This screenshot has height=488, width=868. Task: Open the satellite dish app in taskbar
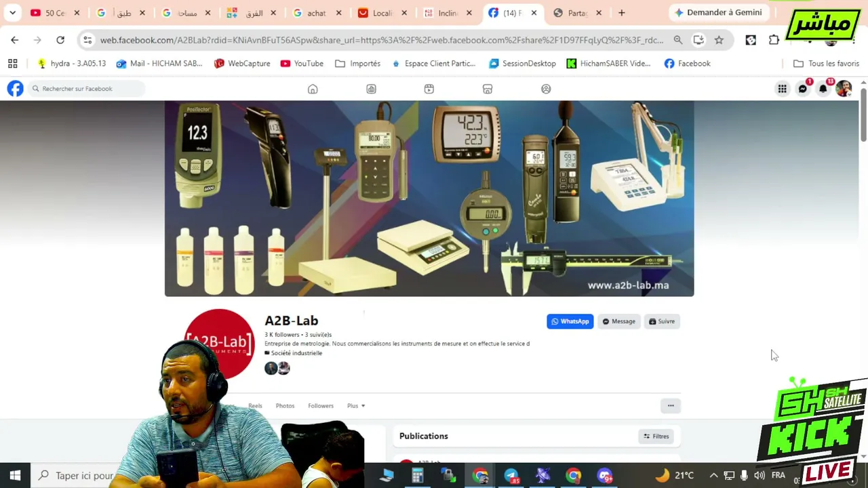(542, 476)
